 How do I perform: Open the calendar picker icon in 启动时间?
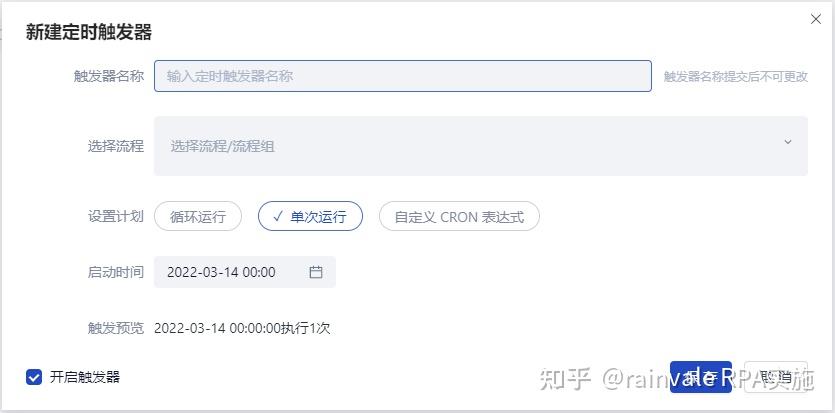click(316, 272)
